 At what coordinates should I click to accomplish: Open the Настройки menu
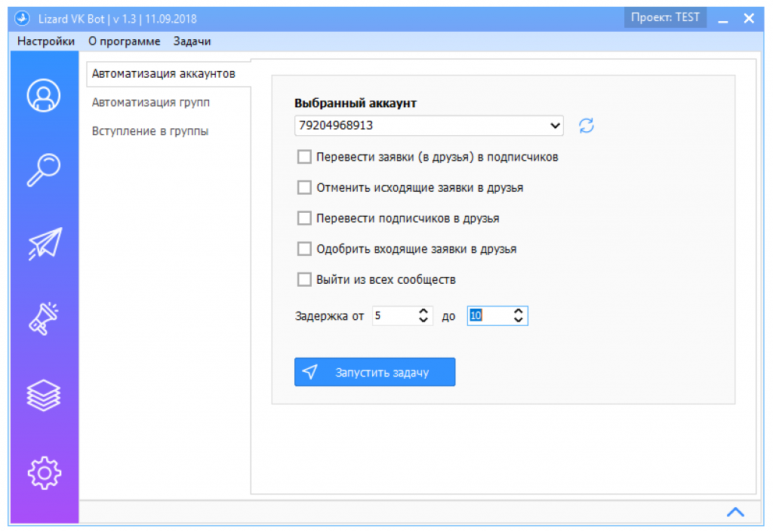click(46, 42)
